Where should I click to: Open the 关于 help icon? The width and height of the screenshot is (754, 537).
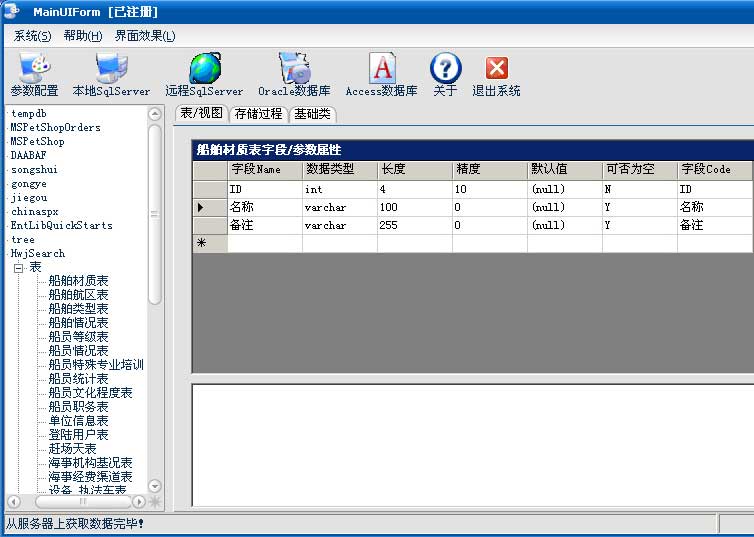click(445, 69)
